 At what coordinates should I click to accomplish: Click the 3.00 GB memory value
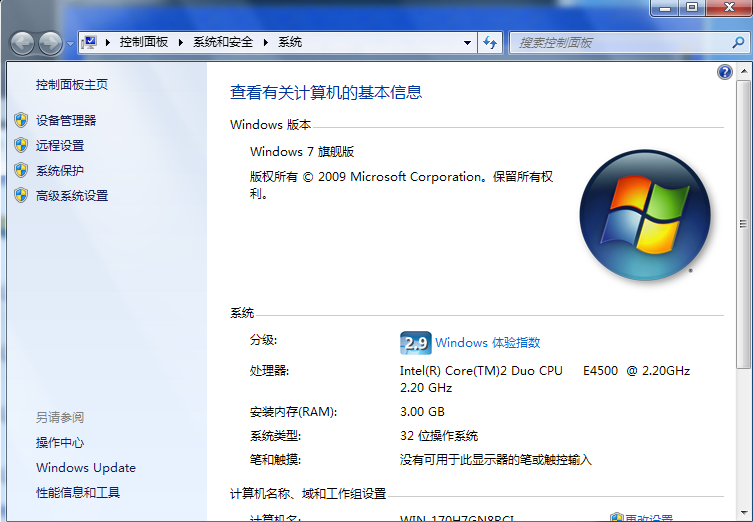[x=422, y=412]
